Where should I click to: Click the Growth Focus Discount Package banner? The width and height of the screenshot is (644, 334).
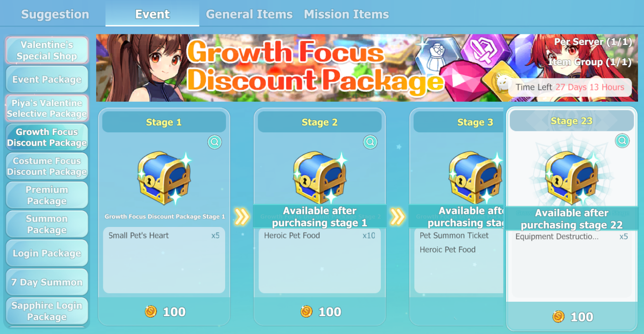pos(367,68)
